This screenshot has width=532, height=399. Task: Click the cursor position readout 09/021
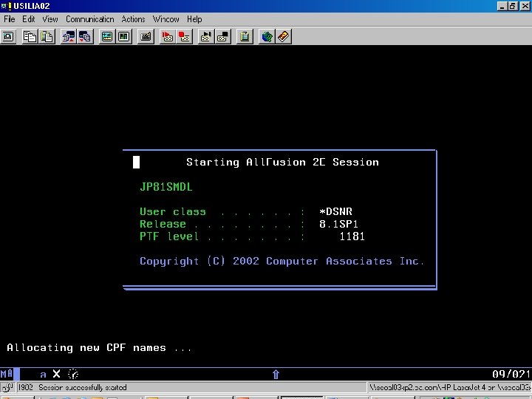[x=511, y=374]
